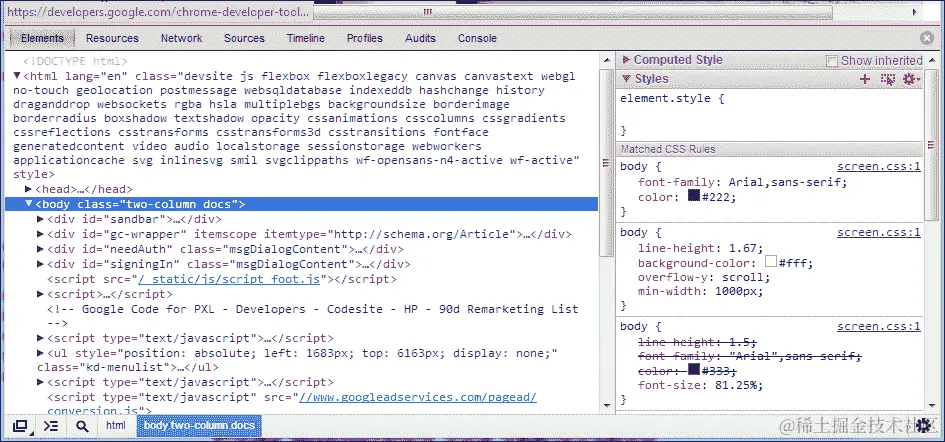Click the struck-through line-height: 1.5 property

pos(697,342)
